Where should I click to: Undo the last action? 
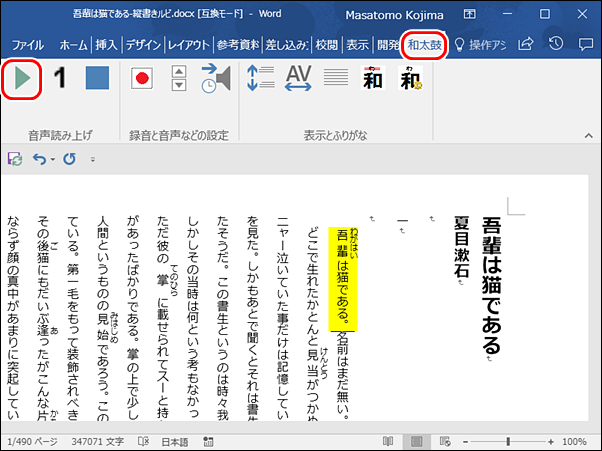(x=39, y=159)
